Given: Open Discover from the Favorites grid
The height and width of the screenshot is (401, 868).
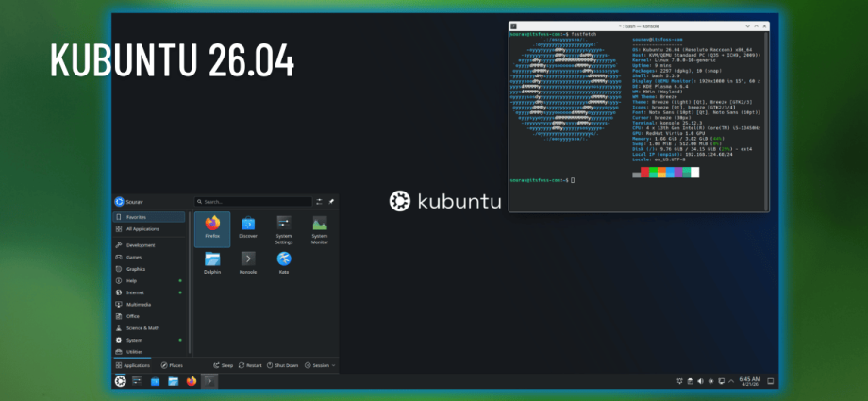Looking at the screenshot, I should [x=248, y=228].
